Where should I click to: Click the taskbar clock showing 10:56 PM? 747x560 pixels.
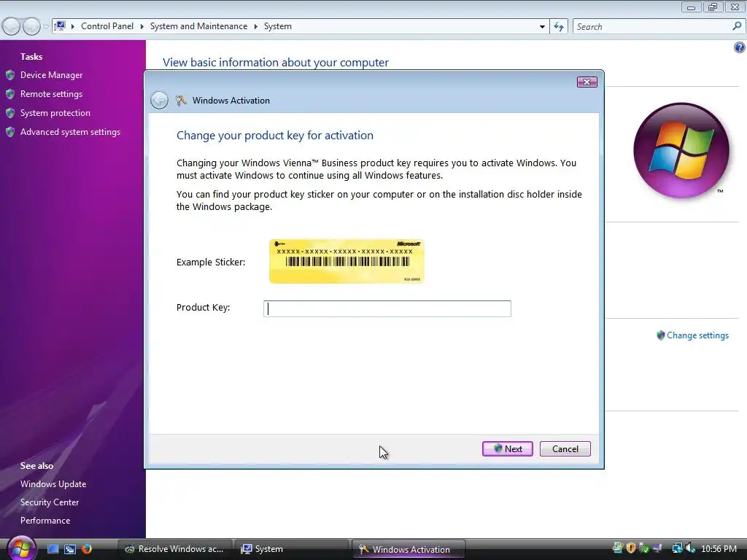pos(719,549)
